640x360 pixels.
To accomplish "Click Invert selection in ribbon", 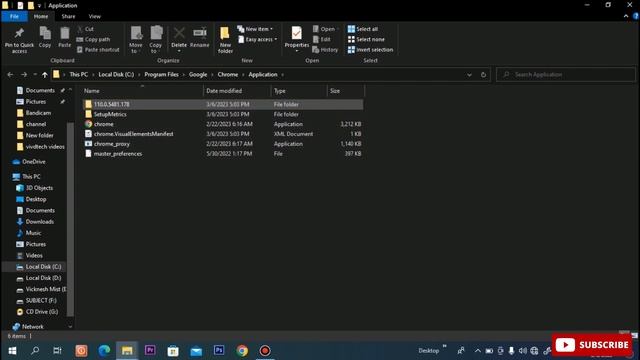I will coord(370,49).
